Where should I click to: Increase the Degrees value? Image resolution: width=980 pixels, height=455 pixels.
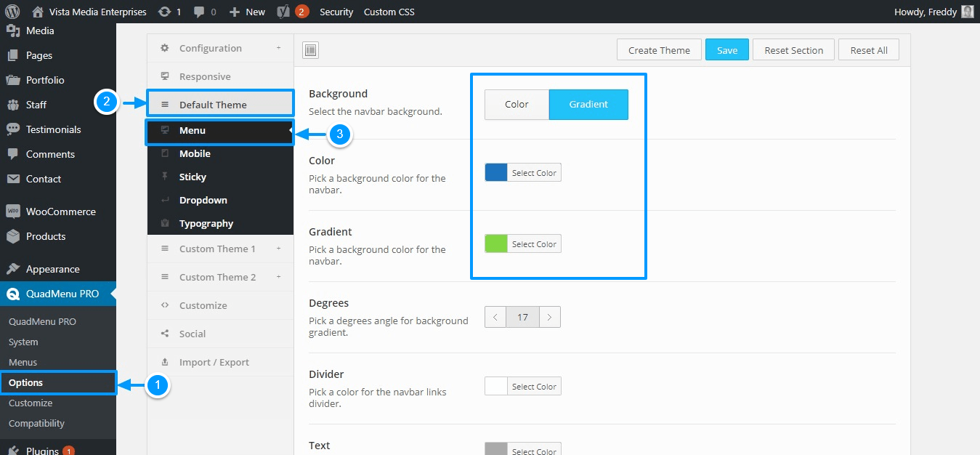click(550, 317)
